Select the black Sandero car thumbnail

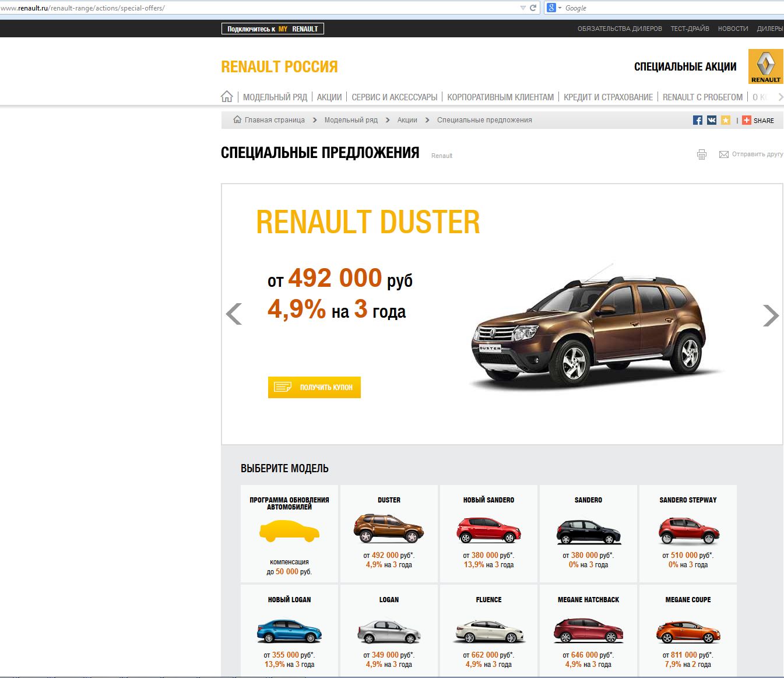coord(588,531)
